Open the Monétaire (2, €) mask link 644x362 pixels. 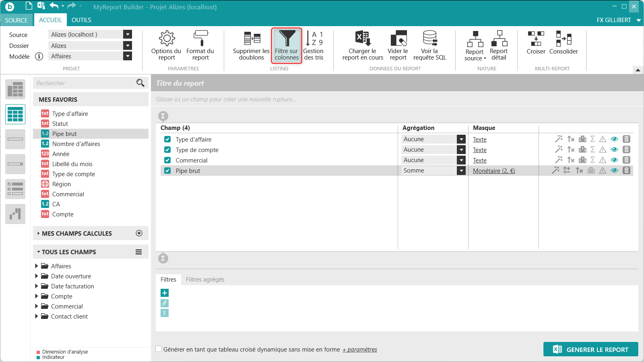(x=494, y=171)
